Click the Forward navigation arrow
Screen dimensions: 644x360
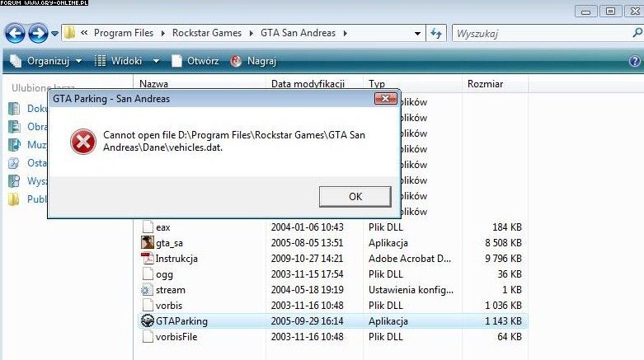pyautogui.click(x=38, y=34)
